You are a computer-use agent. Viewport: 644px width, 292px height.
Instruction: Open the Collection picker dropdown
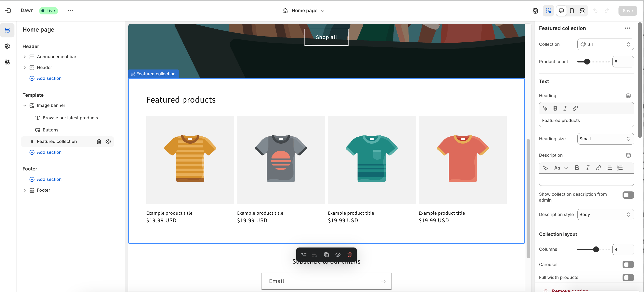click(x=605, y=44)
